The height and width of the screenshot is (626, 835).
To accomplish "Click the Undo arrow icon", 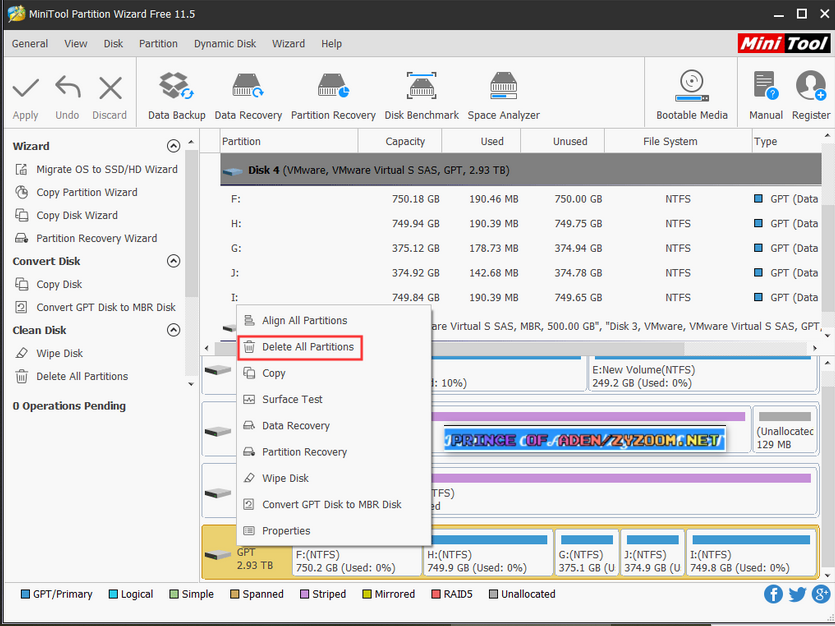I will [68, 87].
